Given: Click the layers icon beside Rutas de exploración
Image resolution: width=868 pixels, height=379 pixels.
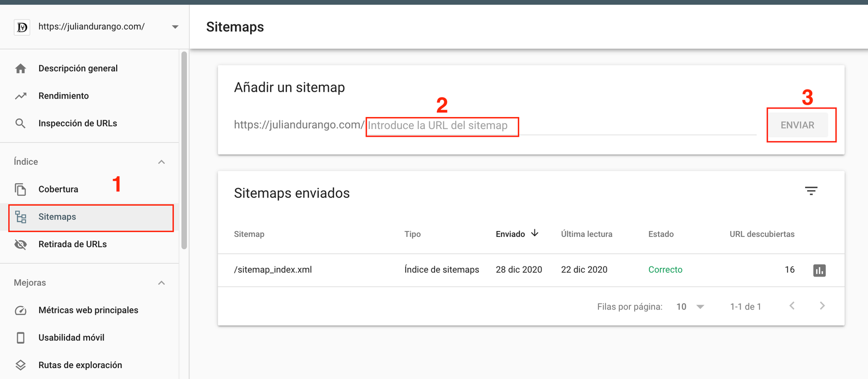Looking at the screenshot, I should tap(21, 365).
